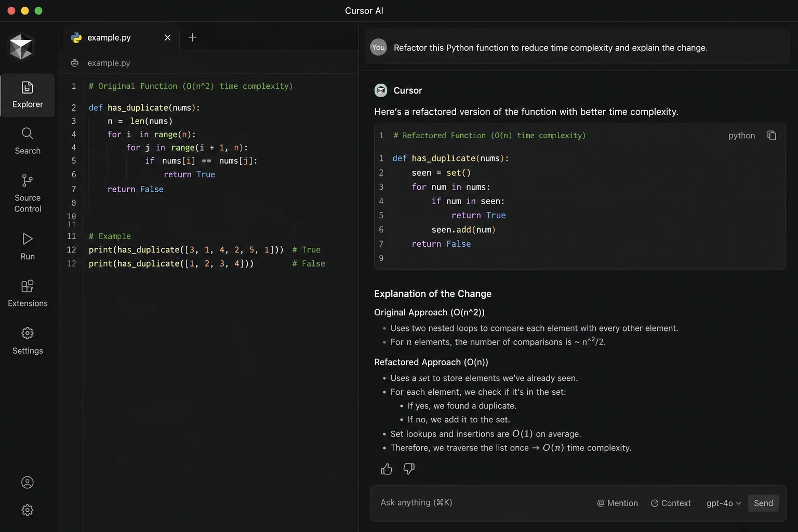The width and height of the screenshot is (798, 532).
Task: Click the print line ending with '# True'
Action: point(205,250)
